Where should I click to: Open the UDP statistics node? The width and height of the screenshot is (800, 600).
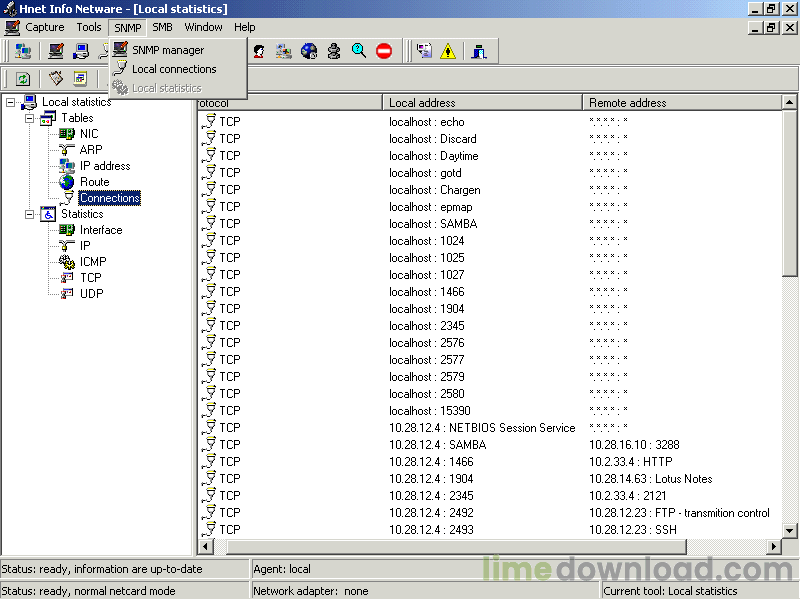[91, 293]
